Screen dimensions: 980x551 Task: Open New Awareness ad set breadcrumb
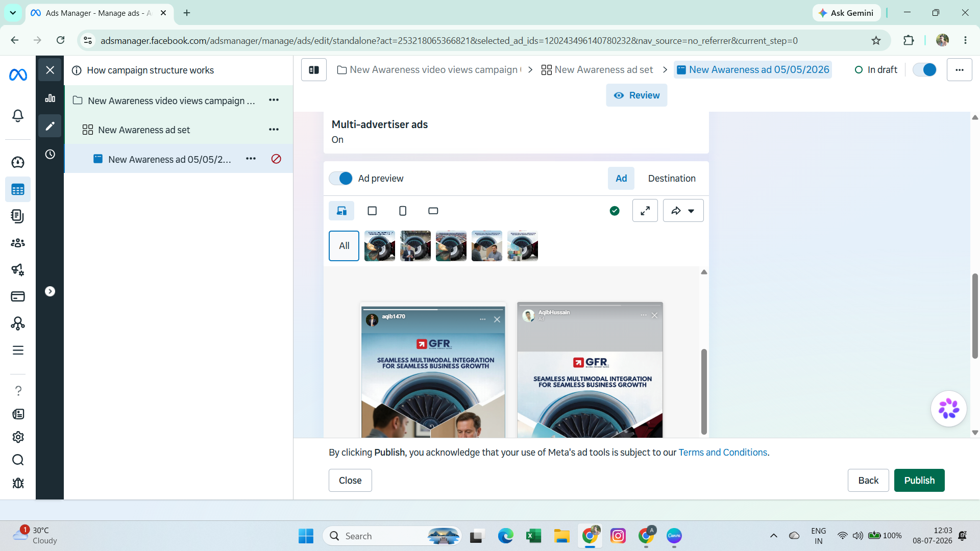point(597,70)
